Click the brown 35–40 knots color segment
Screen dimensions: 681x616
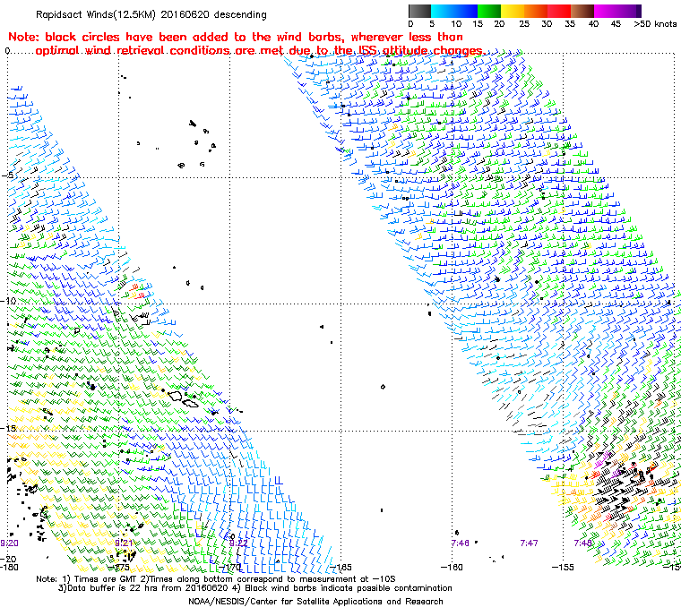point(582,11)
